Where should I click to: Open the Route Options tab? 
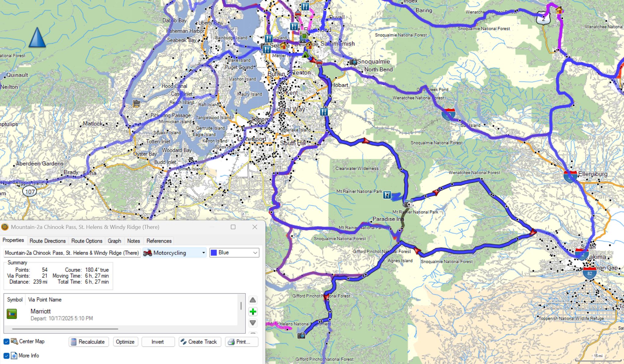tap(87, 241)
